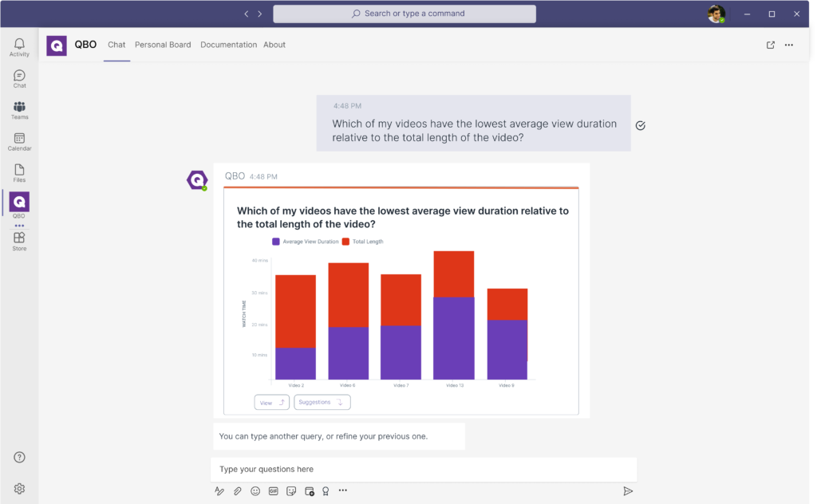Viewport: 817px width, 504px height.
Task: Open the Calendar from sidebar
Action: point(19,142)
